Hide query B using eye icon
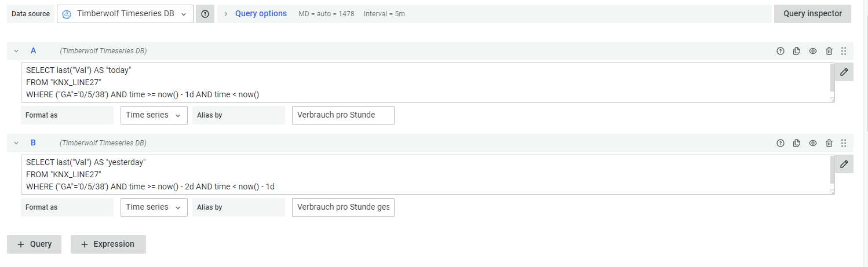 point(813,143)
